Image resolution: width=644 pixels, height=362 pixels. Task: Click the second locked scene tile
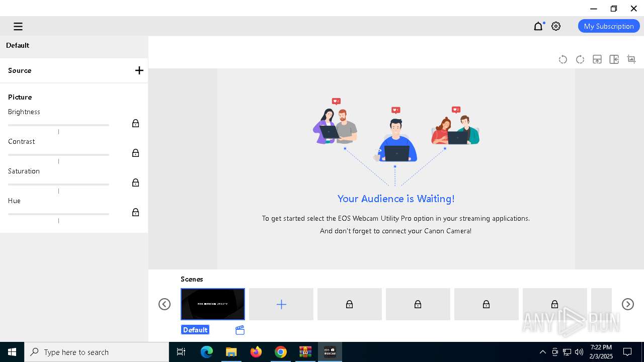pos(418,304)
